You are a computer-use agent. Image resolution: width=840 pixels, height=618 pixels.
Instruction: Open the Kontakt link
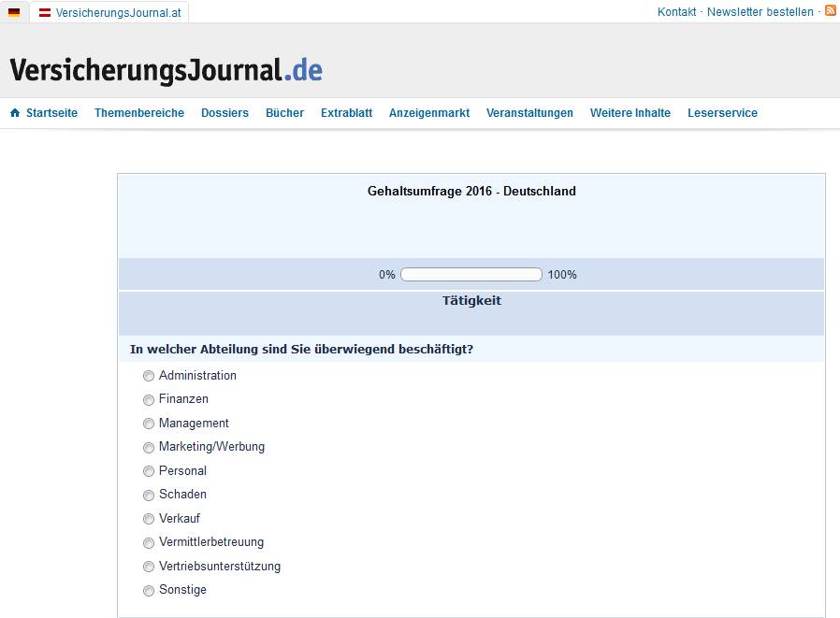pos(676,12)
